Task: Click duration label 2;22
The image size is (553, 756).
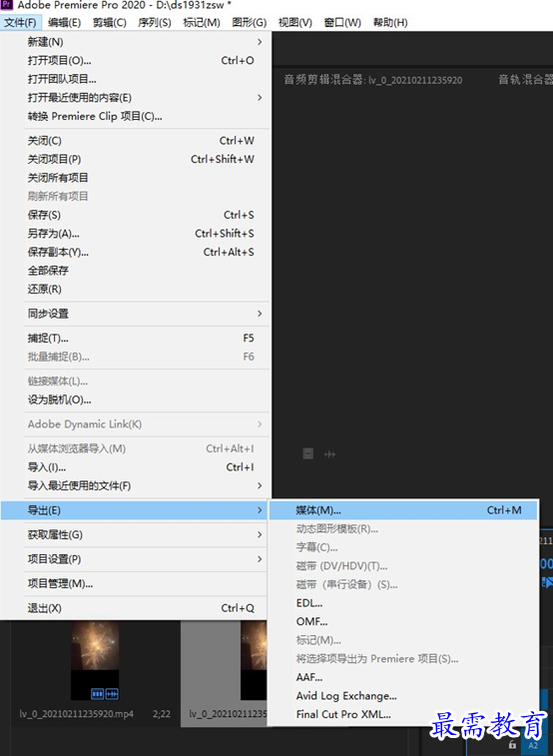Action: (x=162, y=714)
